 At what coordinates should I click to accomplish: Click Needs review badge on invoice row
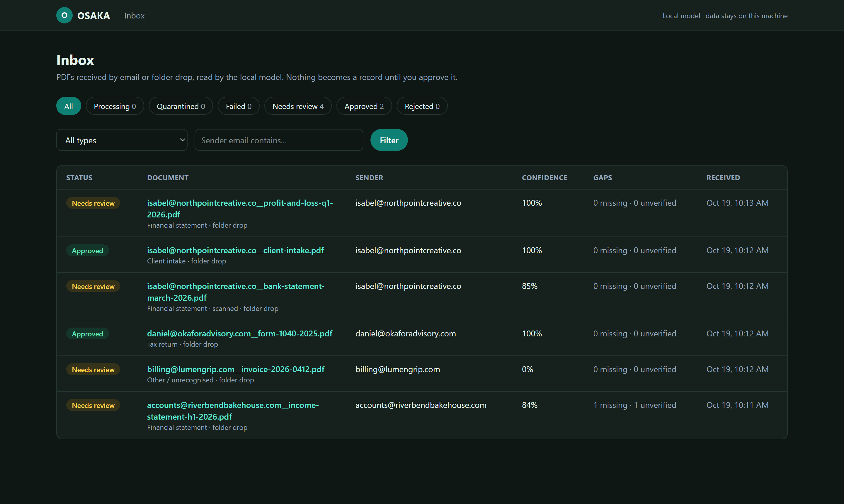tap(93, 370)
